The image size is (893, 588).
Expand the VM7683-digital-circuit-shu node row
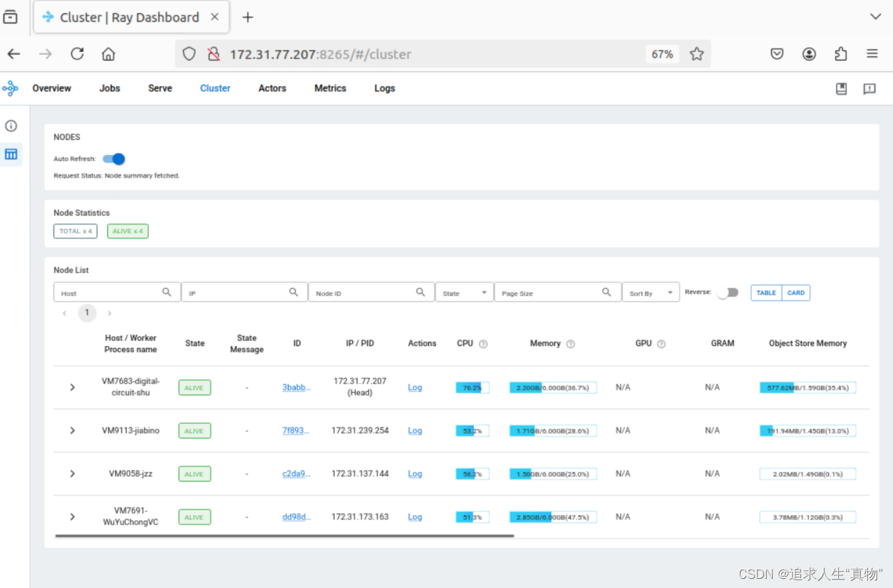coord(72,387)
